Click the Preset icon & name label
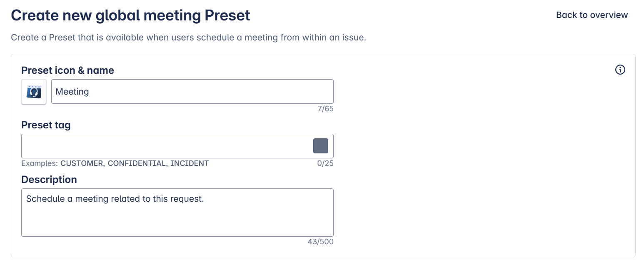The image size is (644, 263). 67,70
